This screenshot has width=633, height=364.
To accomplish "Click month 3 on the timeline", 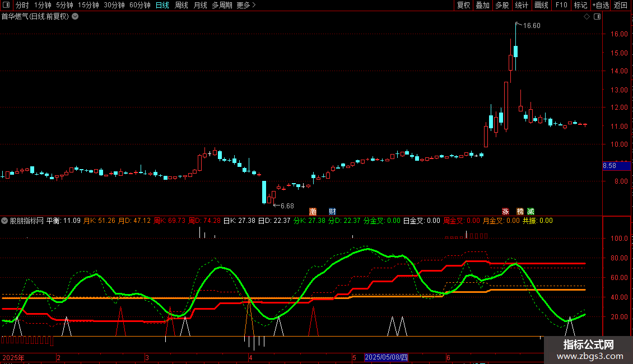I will 147,357.
